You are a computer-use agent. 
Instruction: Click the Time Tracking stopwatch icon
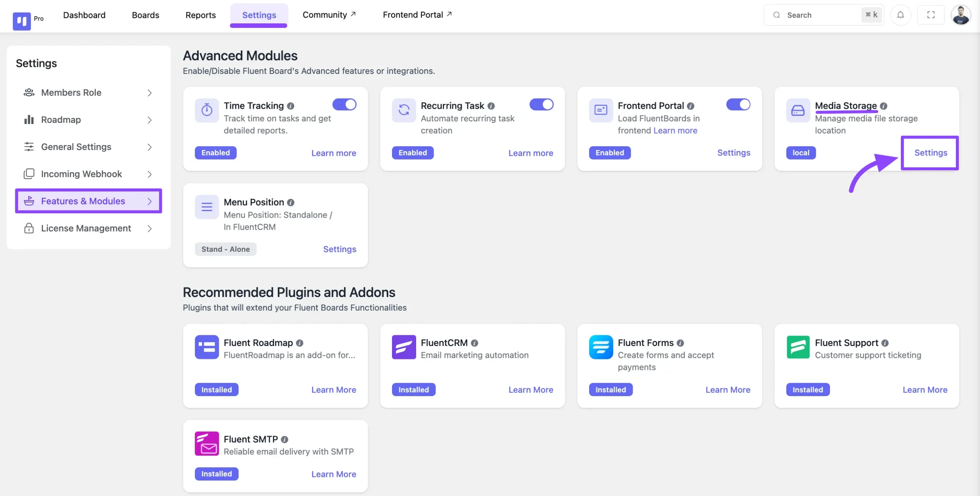207,110
